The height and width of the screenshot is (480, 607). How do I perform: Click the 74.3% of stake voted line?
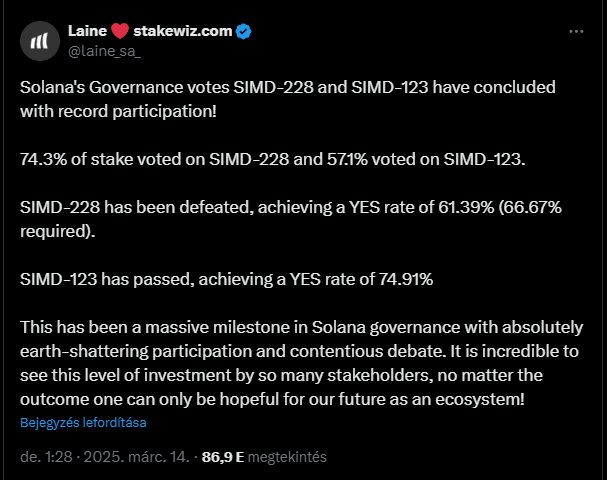point(273,159)
